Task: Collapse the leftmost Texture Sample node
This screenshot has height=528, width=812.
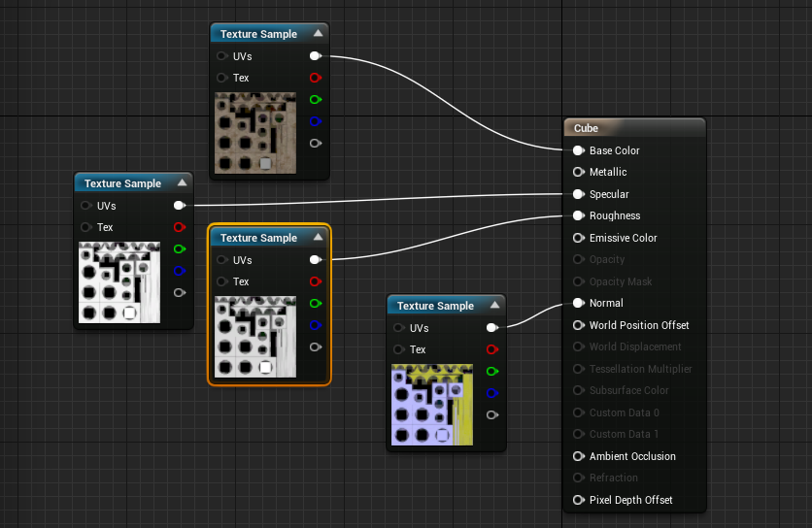Action: [181, 183]
